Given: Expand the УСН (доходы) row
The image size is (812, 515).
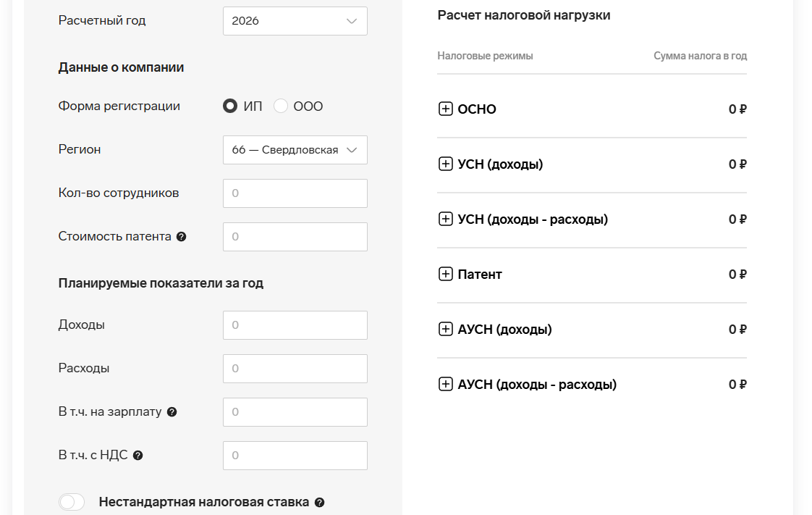Looking at the screenshot, I should pyautogui.click(x=446, y=164).
